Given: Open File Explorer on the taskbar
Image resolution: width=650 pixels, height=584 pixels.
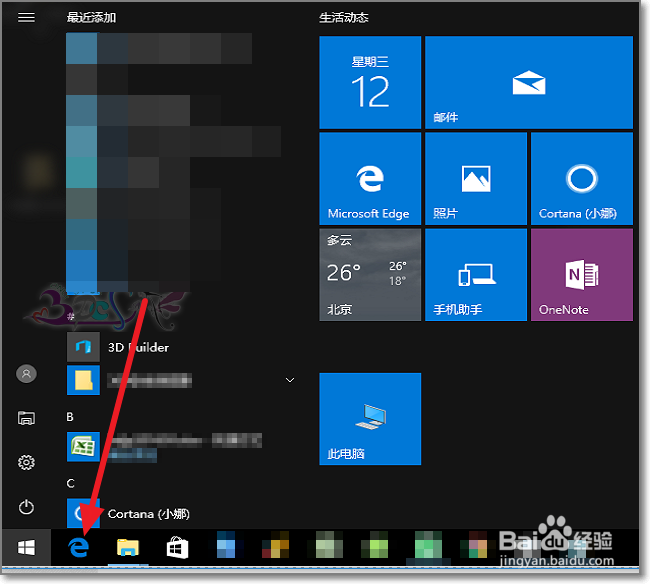Looking at the screenshot, I should click(128, 548).
